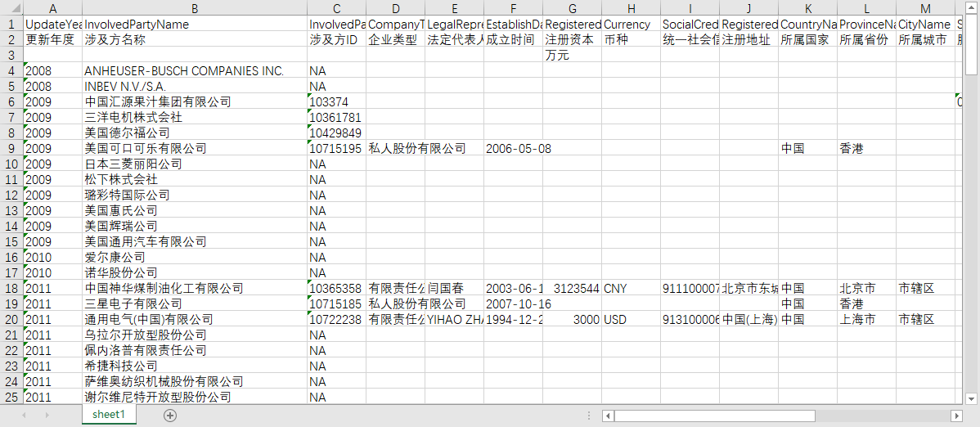Click the horizontal scrollbar thumb
Viewport: 980px width, 427px height.
(715, 416)
